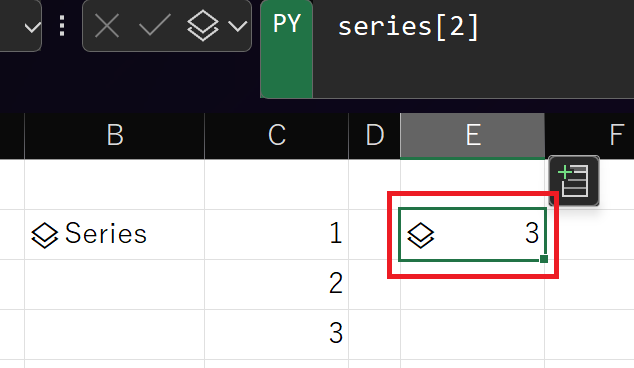Click the green PY badge

287,49
